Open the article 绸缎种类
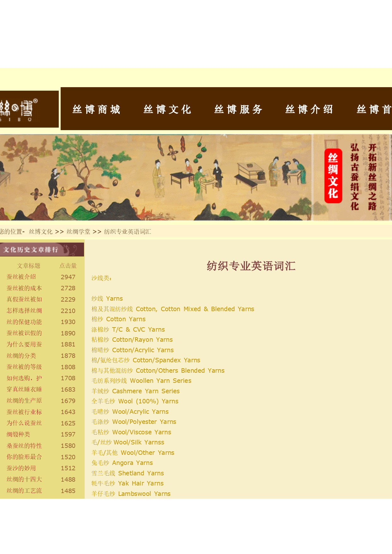392x554 pixels. point(18,434)
